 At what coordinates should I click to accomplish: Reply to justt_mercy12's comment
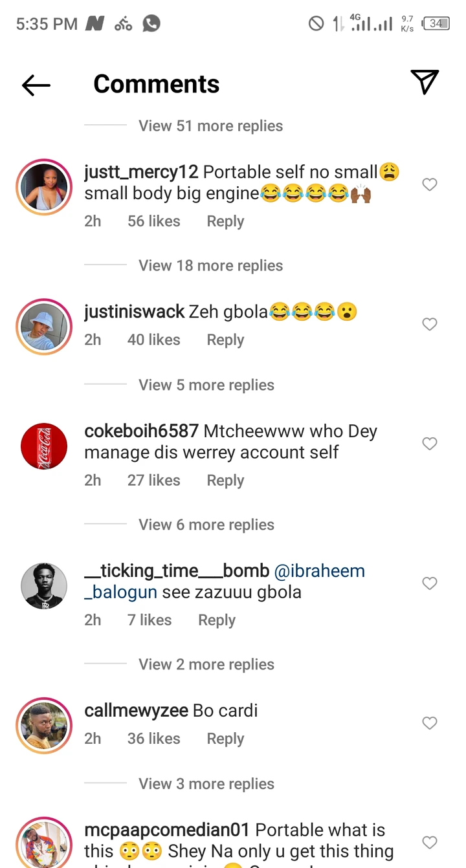pyautogui.click(x=225, y=221)
